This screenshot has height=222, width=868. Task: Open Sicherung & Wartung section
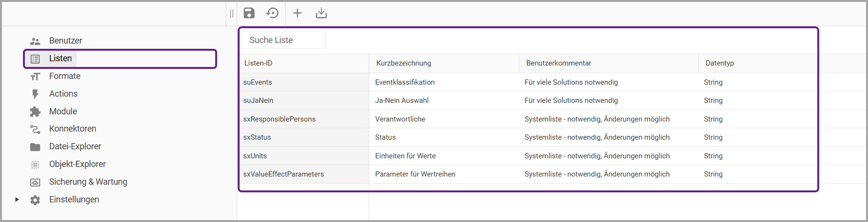coord(88,182)
